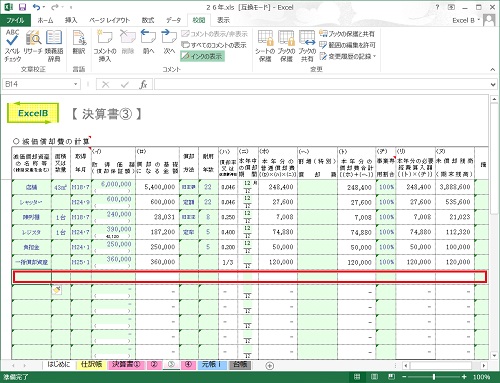Click the confirm checkmark in formula bar

pos(125,85)
